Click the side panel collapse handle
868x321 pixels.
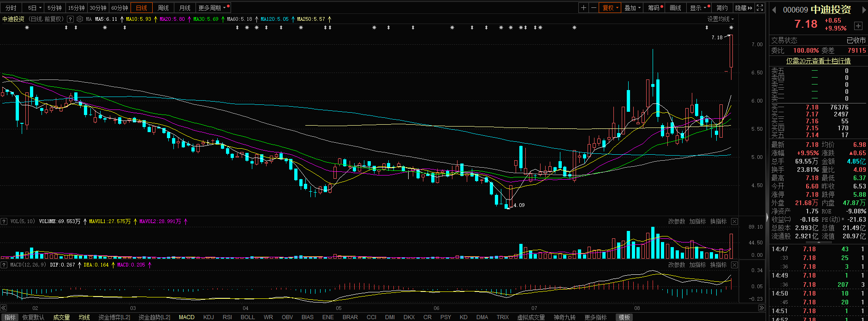[x=767, y=217]
